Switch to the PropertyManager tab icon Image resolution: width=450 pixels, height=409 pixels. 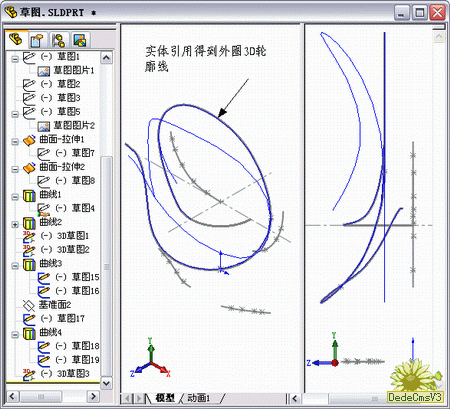(x=37, y=40)
